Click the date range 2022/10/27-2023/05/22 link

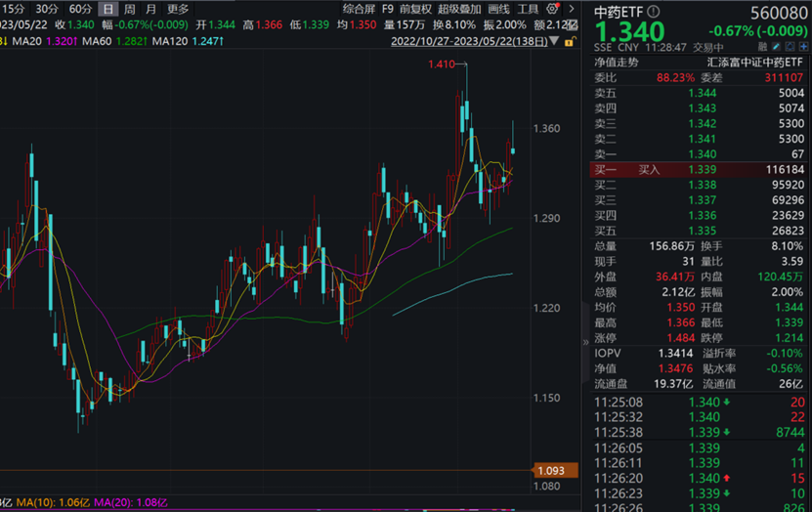click(469, 41)
